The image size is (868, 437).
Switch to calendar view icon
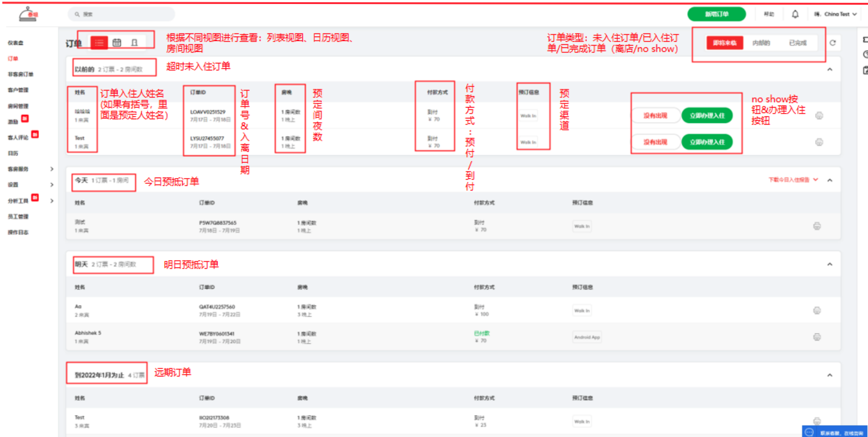(x=117, y=43)
